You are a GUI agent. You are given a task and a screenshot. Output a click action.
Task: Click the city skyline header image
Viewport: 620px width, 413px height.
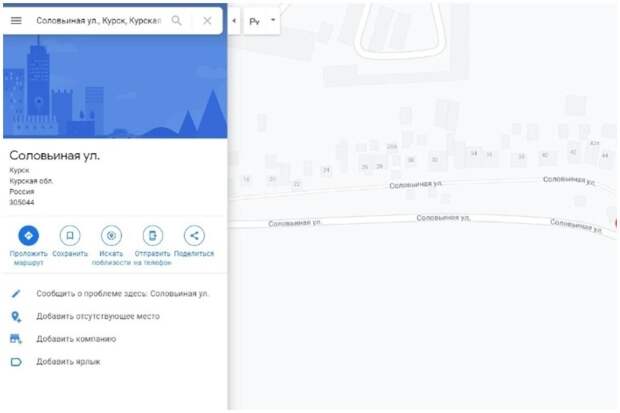pyautogui.click(x=115, y=86)
